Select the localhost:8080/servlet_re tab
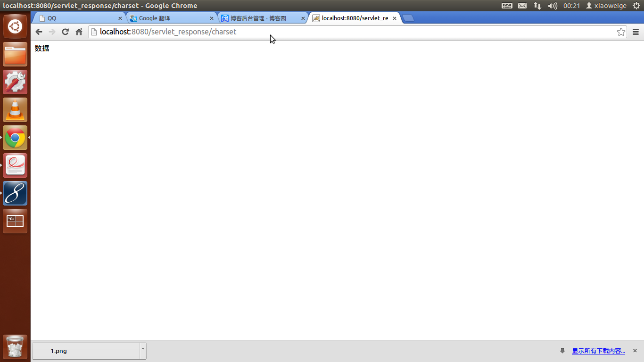Image resolution: width=644 pixels, height=362 pixels. pos(354,18)
